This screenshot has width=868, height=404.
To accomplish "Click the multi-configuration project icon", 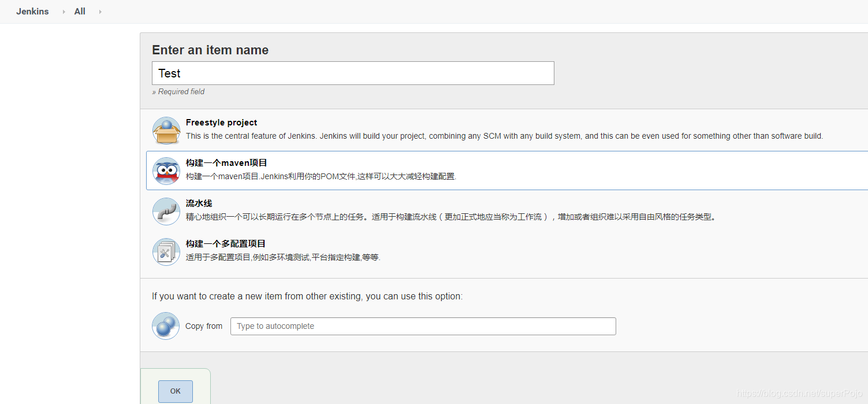I will click(x=166, y=251).
